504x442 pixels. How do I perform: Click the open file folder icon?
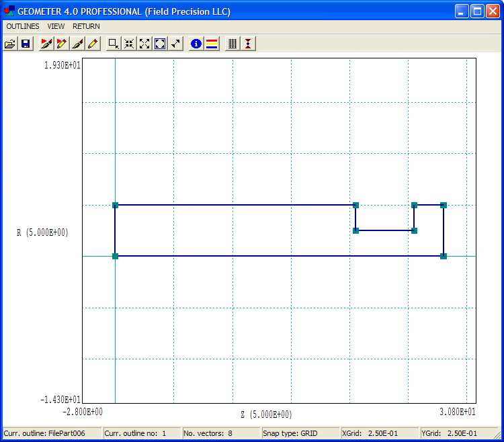(9, 44)
